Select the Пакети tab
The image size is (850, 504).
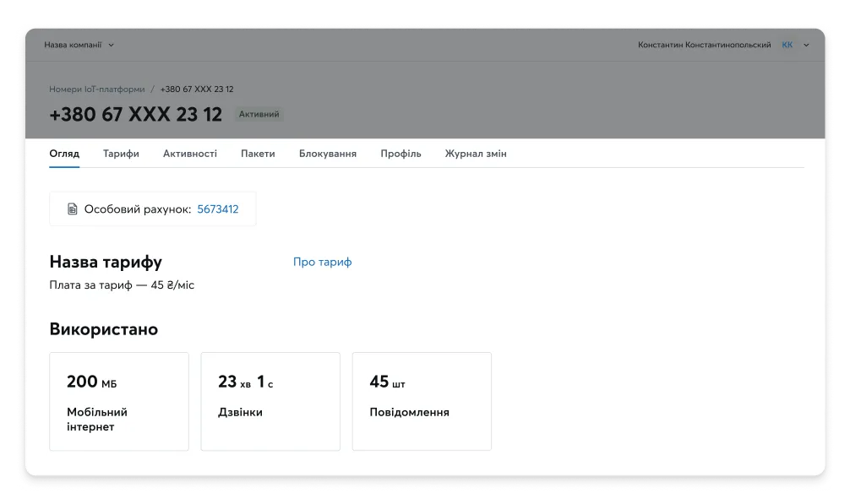(258, 154)
